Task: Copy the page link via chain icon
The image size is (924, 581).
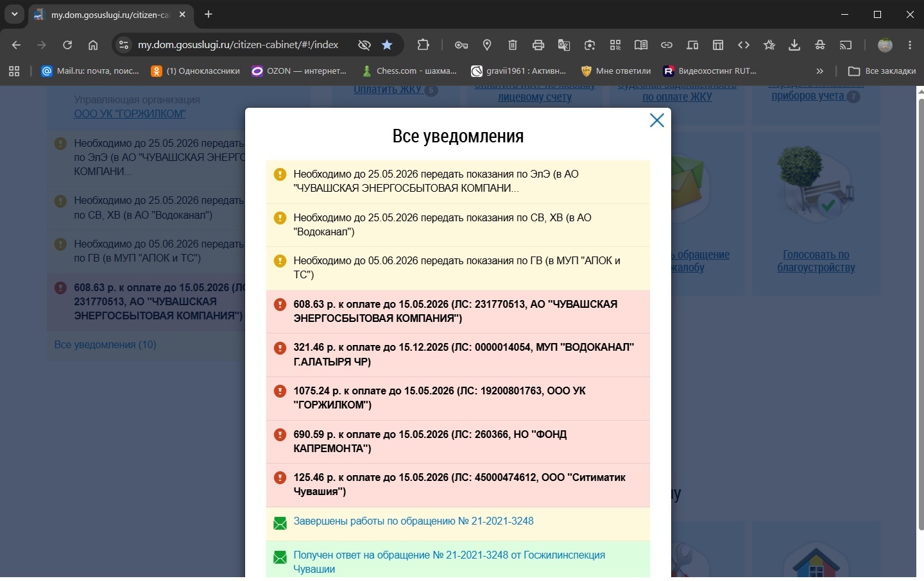Action: coord(667,45)
